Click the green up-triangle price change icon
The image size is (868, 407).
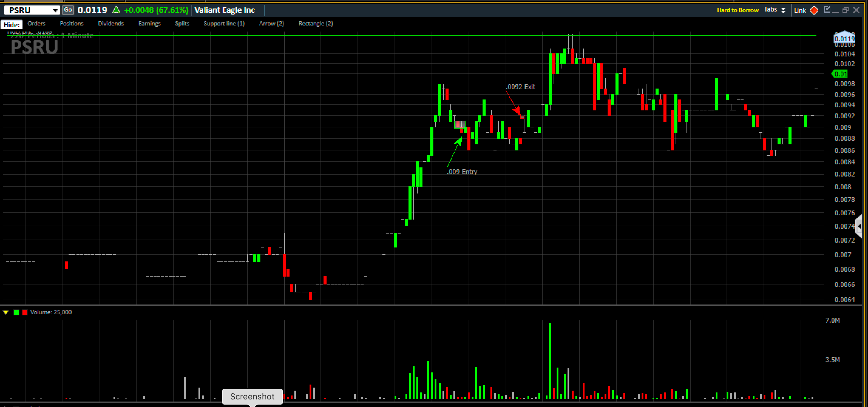116,10
